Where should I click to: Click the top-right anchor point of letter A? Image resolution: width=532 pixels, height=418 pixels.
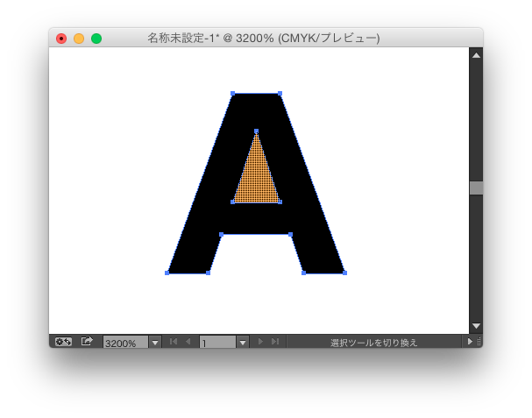point(280,93)
